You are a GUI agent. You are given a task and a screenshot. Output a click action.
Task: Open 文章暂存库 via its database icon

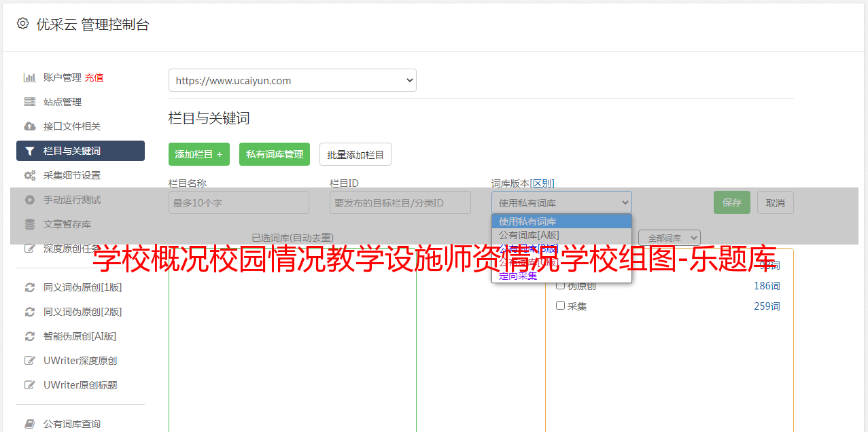[29, 224]
